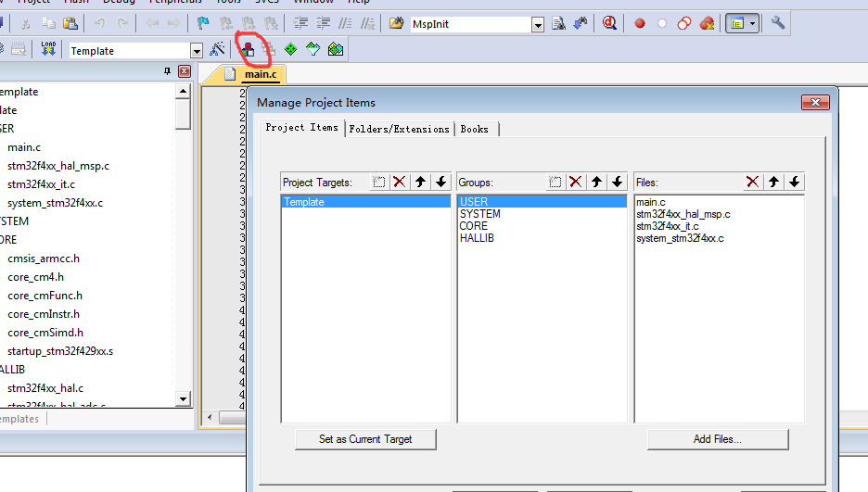Click the Set as Current Target button
Image resolution: width=868 pixels, height=492 pixels.
(365, 439)
